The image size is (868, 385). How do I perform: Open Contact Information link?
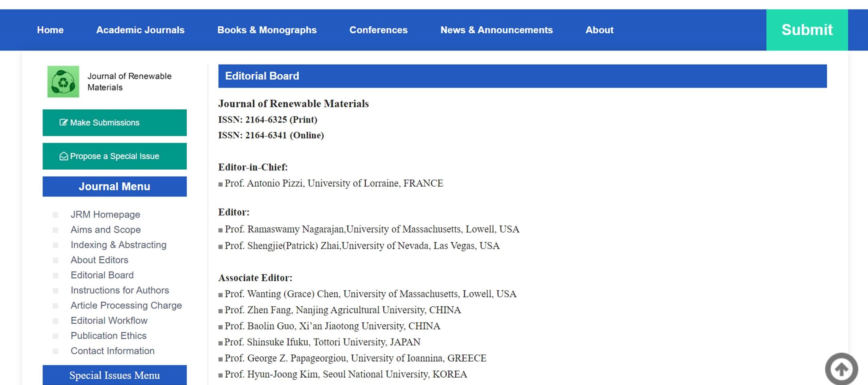[x=113, y=351]
